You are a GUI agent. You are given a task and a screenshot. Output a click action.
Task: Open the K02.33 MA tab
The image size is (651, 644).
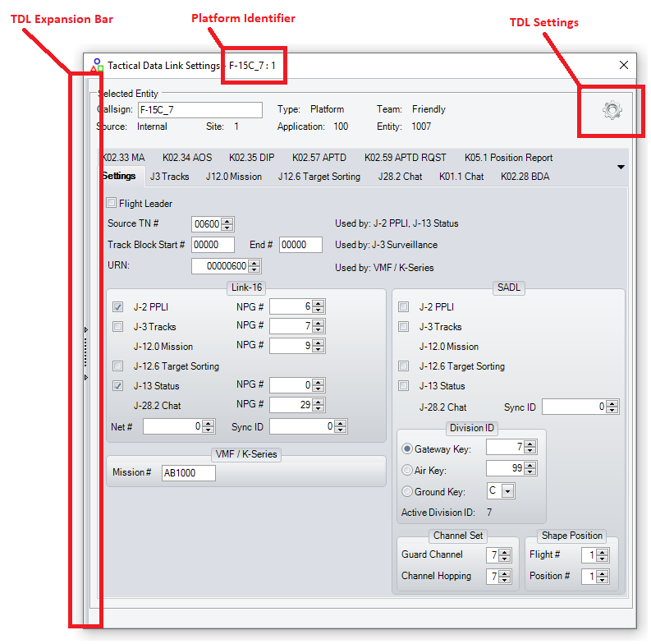click(123, 158)
